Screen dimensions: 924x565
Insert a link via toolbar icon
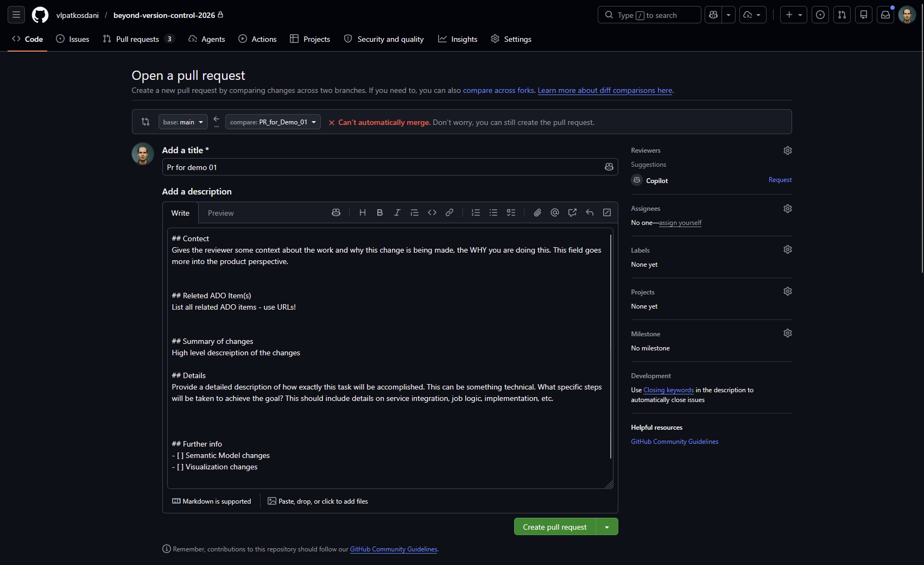[450, 213]
